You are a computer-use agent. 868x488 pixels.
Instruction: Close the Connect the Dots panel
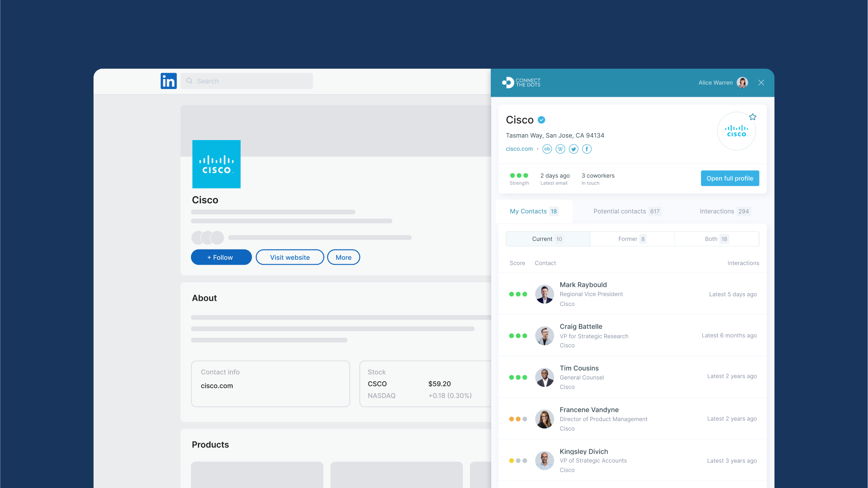[x=761, y=83]
